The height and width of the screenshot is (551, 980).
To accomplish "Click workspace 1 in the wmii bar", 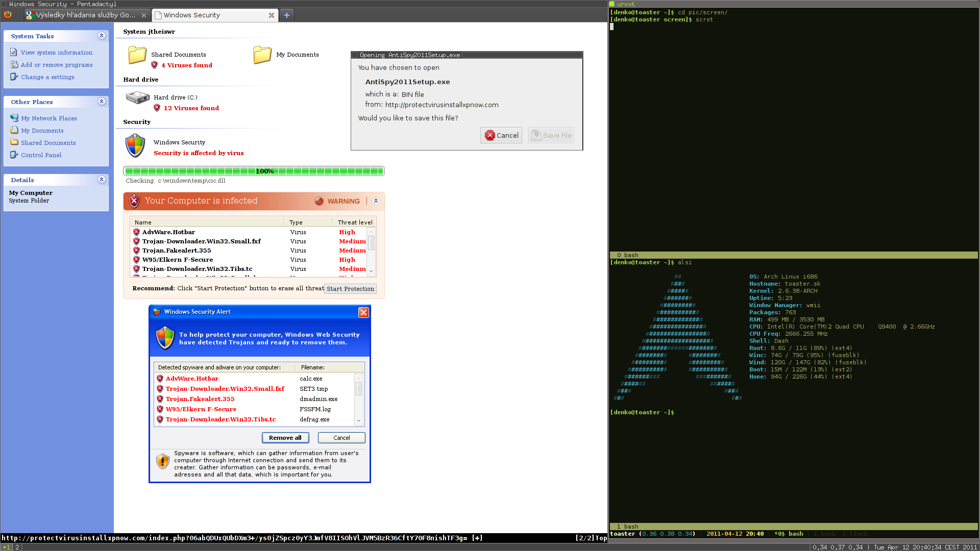I will coord(6,547).
